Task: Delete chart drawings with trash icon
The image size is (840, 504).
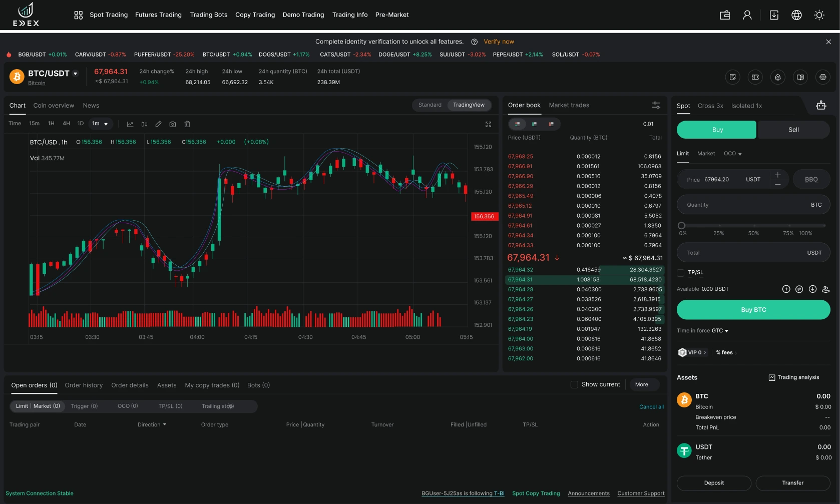Action: (x=187, y=124)
